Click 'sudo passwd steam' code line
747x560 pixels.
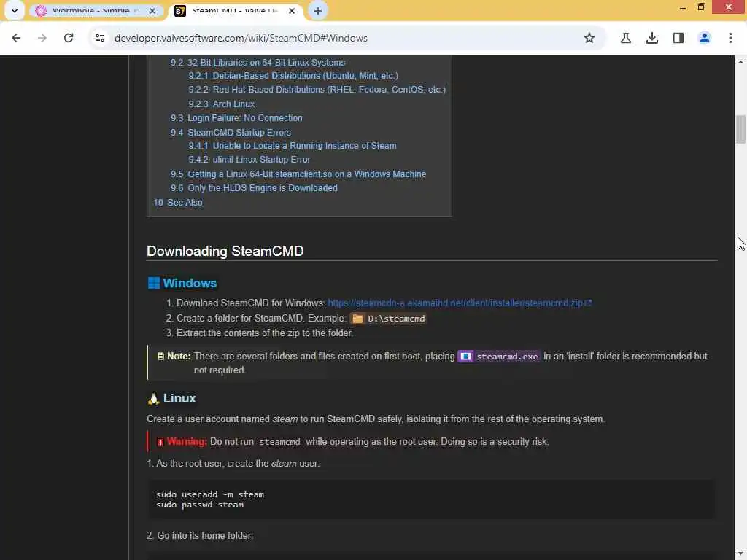(200, 505)
